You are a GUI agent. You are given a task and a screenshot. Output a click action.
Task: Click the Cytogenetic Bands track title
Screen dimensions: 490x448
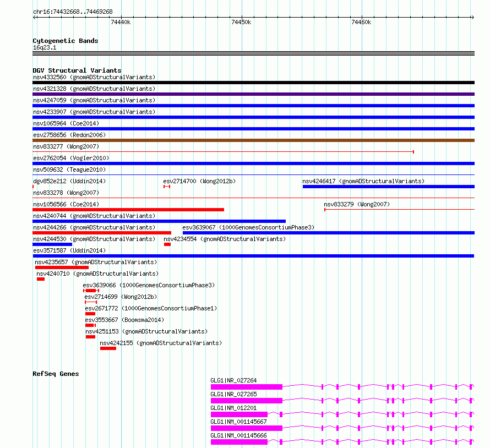tap(66, 41)
